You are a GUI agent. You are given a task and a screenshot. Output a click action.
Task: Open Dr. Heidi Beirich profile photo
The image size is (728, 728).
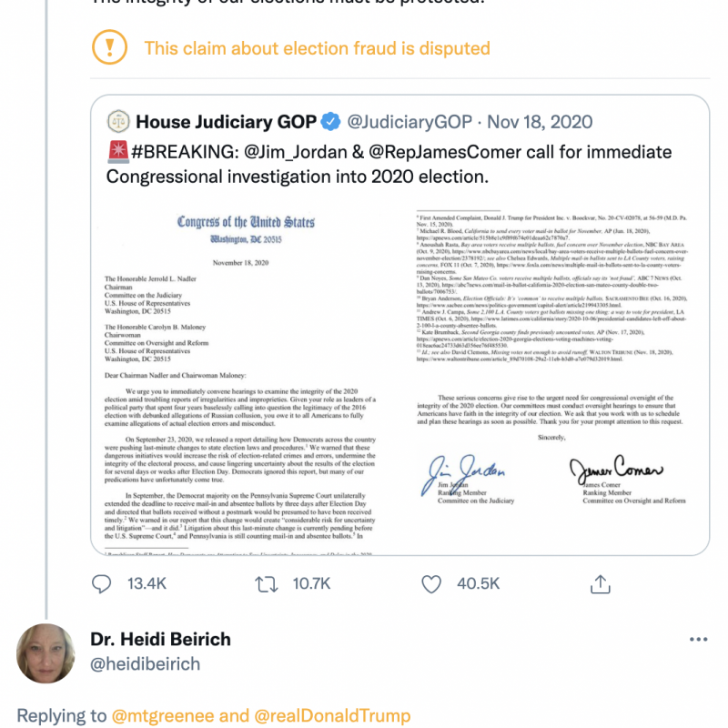[x=45, y=653]
